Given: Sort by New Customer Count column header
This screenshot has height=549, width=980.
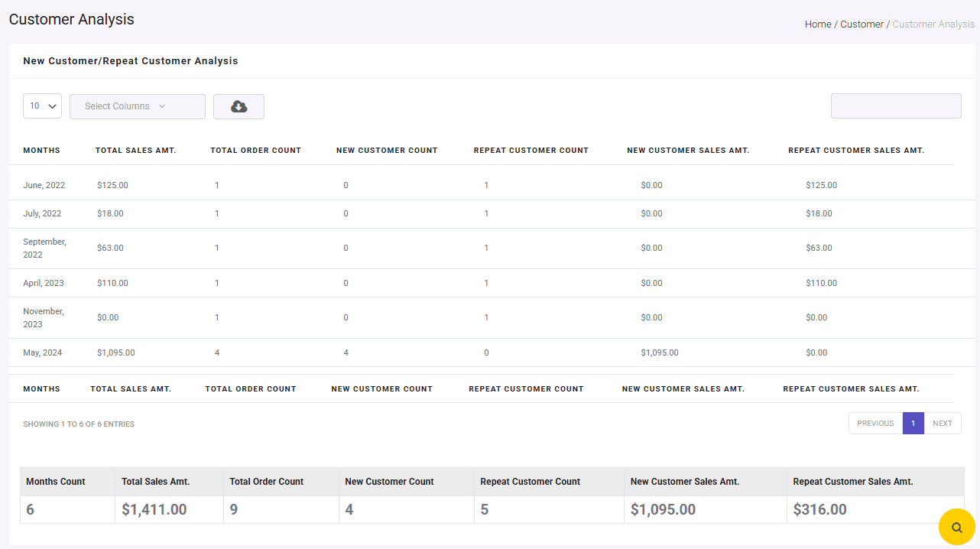Looking at the screenshot, I should click(386, 151).
